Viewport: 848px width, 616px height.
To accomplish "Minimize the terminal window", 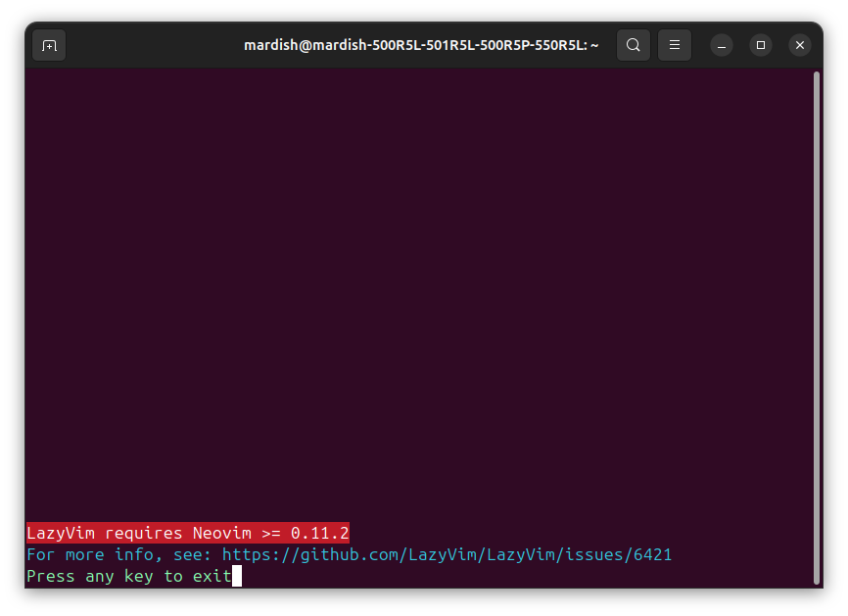I will pos(722,45).
